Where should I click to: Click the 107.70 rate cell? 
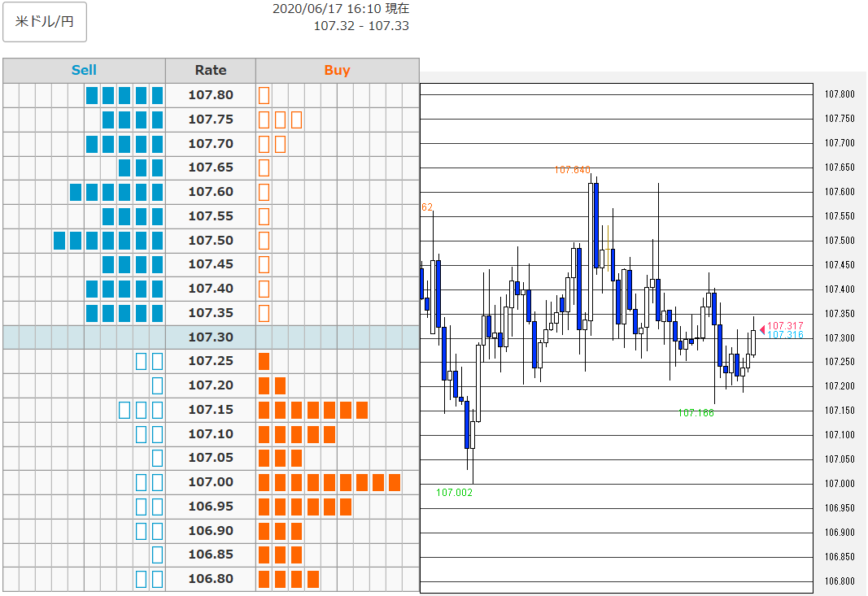click(211, 144)
